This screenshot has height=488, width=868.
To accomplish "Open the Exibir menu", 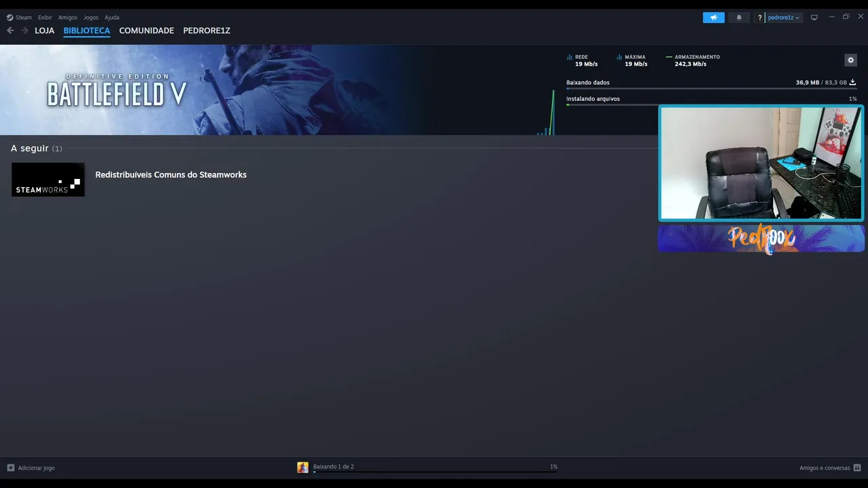I will coord(45,18).
